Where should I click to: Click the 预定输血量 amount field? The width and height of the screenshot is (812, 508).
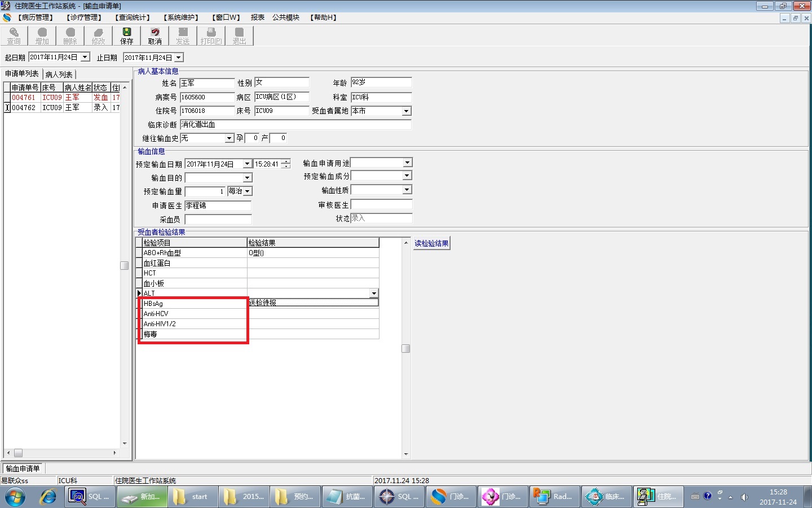(x=205, y=191)
